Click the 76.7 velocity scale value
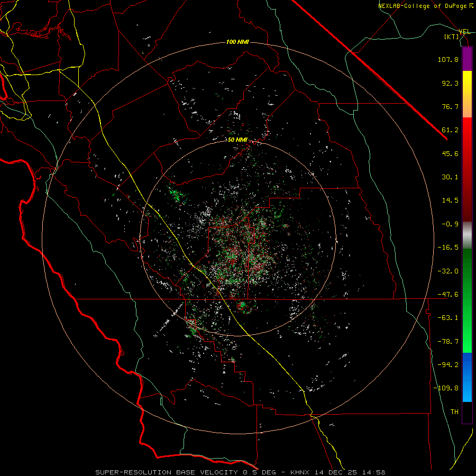 pyautogui.click(x=450, y=106)
